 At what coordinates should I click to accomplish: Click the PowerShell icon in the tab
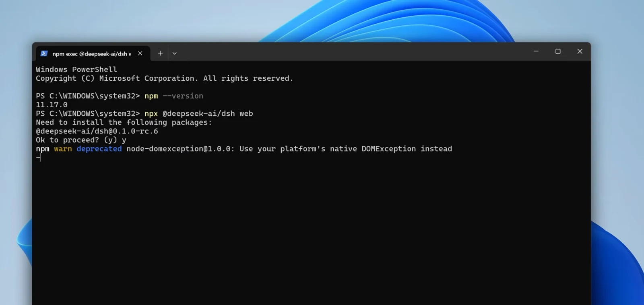coord(44,53)
